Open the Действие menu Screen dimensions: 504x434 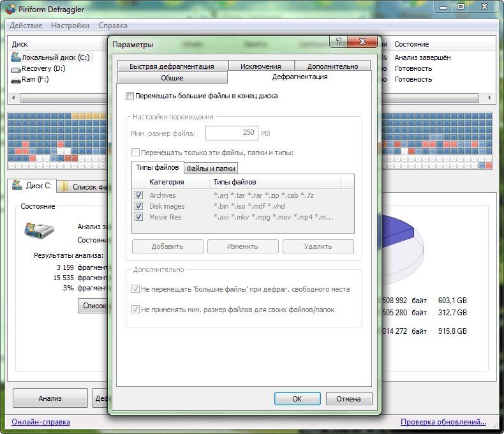26,26
